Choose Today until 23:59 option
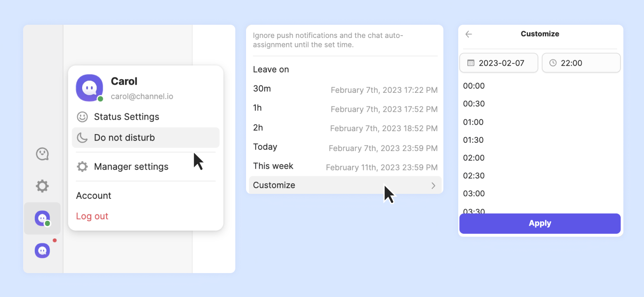The height and width of the screenshot is (297, 644). (345, 147)
